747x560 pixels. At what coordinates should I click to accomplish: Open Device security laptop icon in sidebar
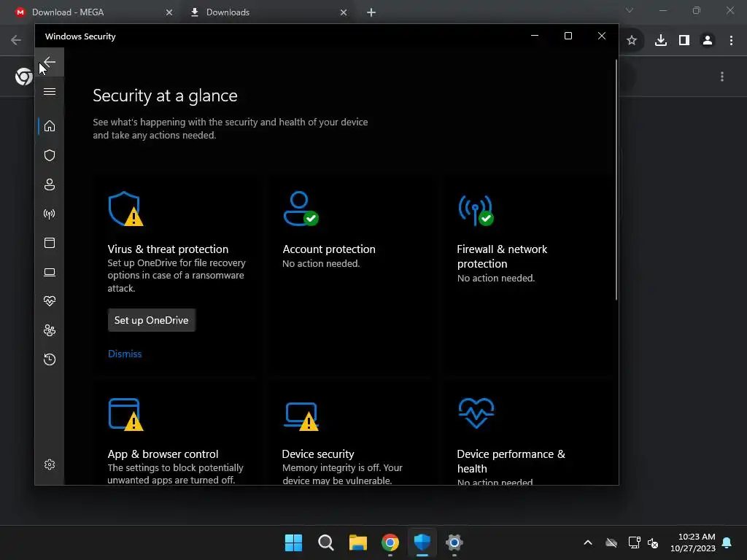tap(50, 272)
